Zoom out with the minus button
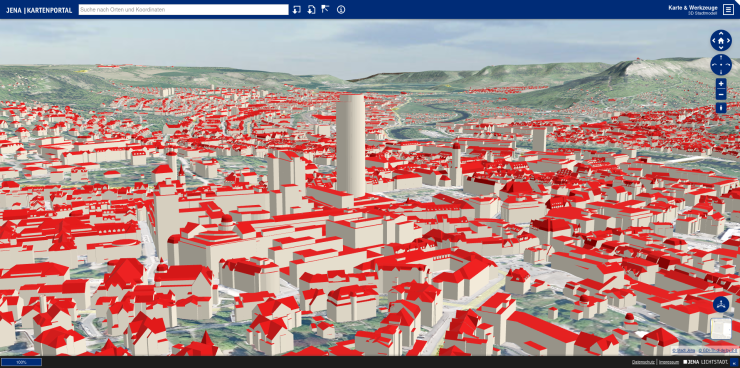 pos(721,94)
